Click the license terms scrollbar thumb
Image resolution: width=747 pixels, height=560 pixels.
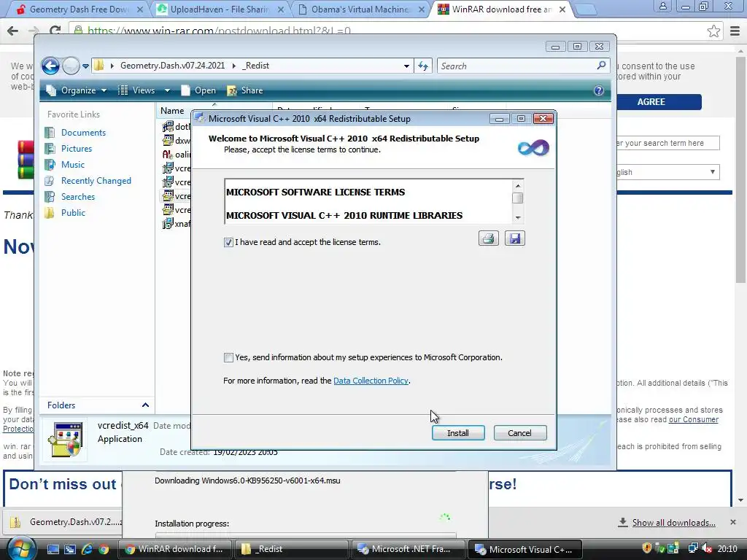[518, 198]
